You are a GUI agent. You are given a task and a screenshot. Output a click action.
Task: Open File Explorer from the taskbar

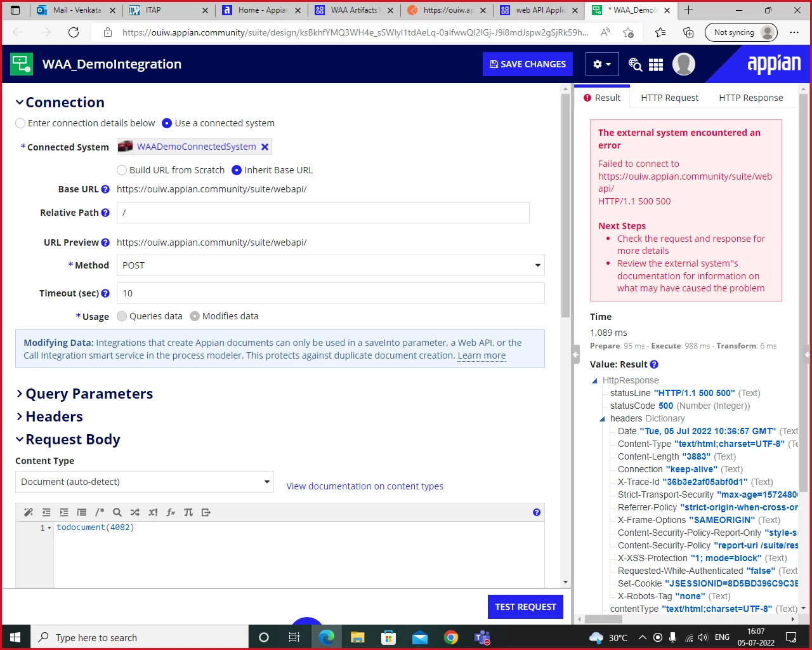(358, 637)
